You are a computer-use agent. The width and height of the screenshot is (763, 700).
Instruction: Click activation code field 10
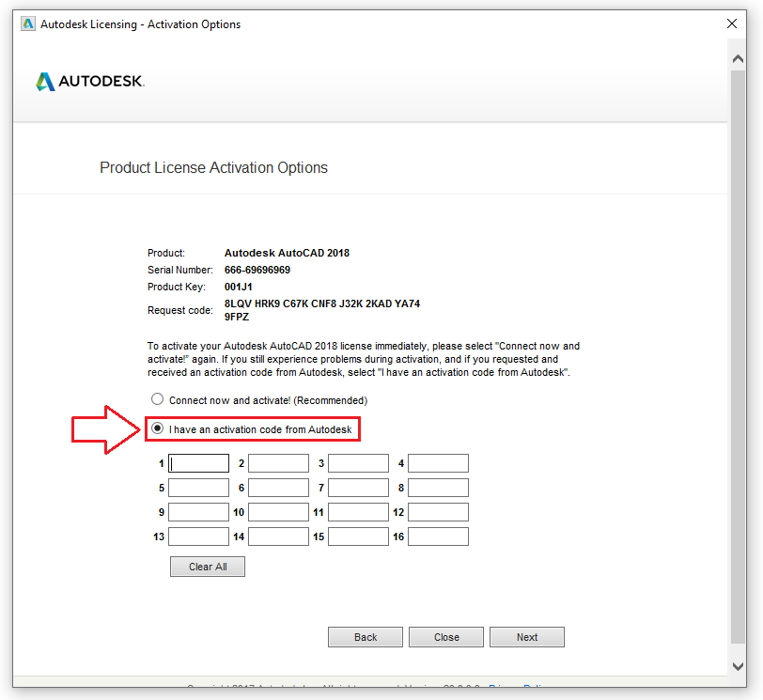278,512
